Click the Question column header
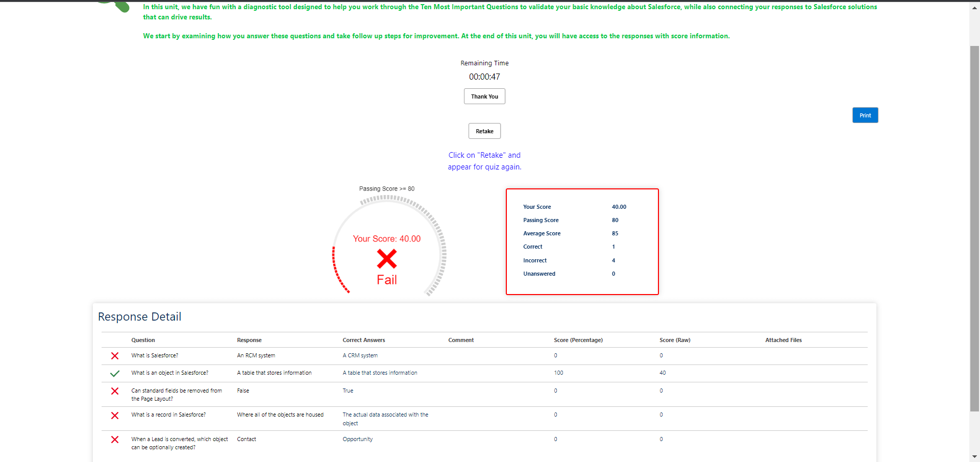The height and width of the screenshot is (462, 980). pos(143,340)
